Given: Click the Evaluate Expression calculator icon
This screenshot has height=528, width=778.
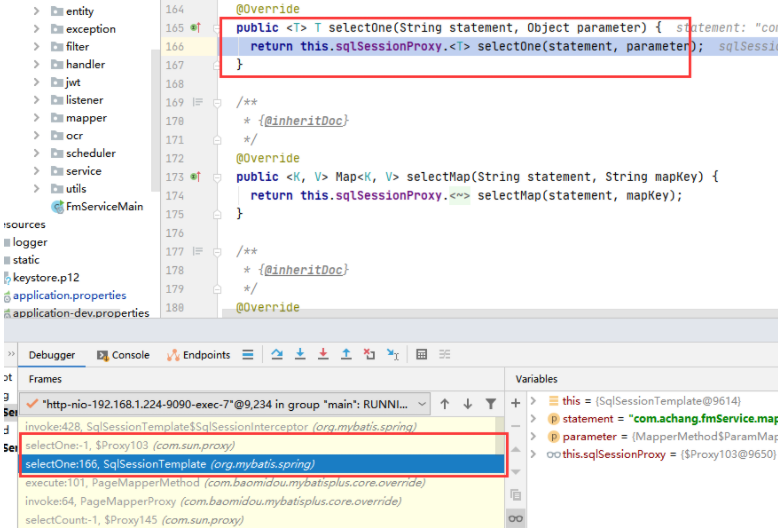Looking at the screenshot, I should coord(421,354).
